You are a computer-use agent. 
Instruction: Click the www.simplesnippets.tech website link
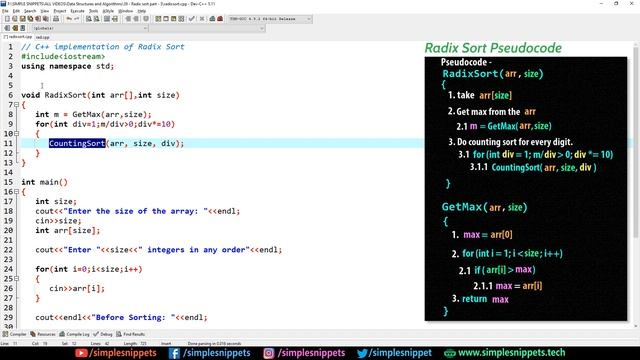[505, 353]
